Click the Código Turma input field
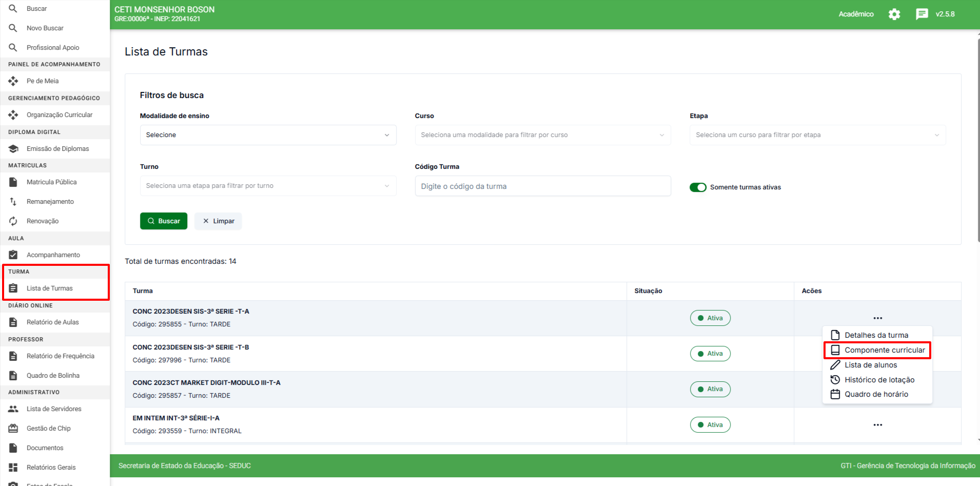980x486 pixels. (542, 186)
